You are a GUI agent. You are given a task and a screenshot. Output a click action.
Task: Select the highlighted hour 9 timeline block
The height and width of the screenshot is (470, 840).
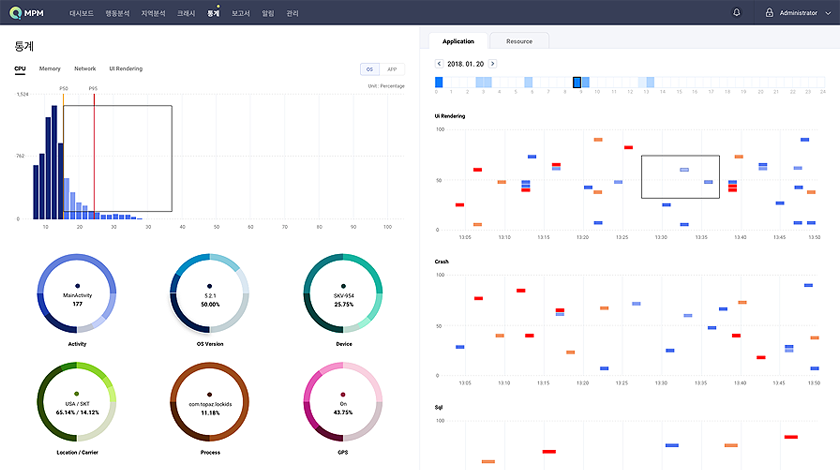pos(577,82)
